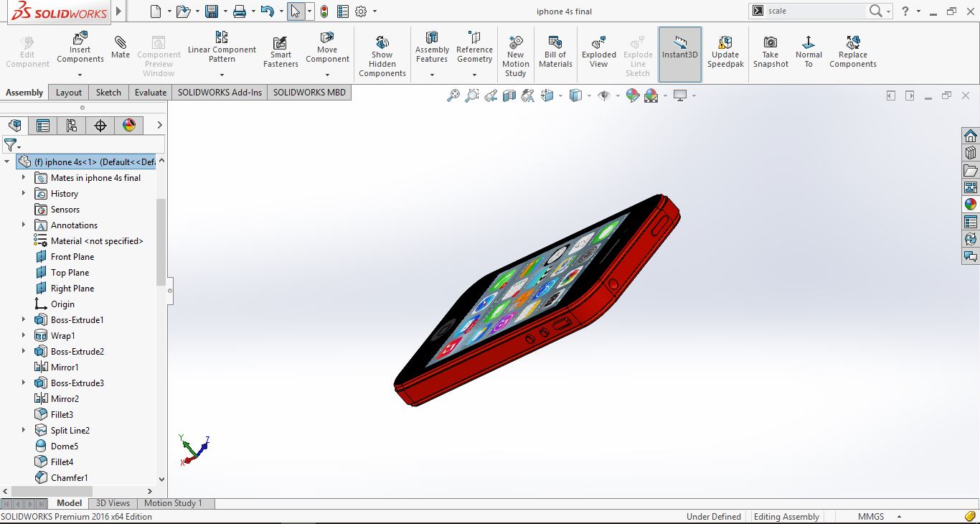980x524 pixels.
Task: Click the Take Snapshot camera tool
Action: (x=771, y=52)
